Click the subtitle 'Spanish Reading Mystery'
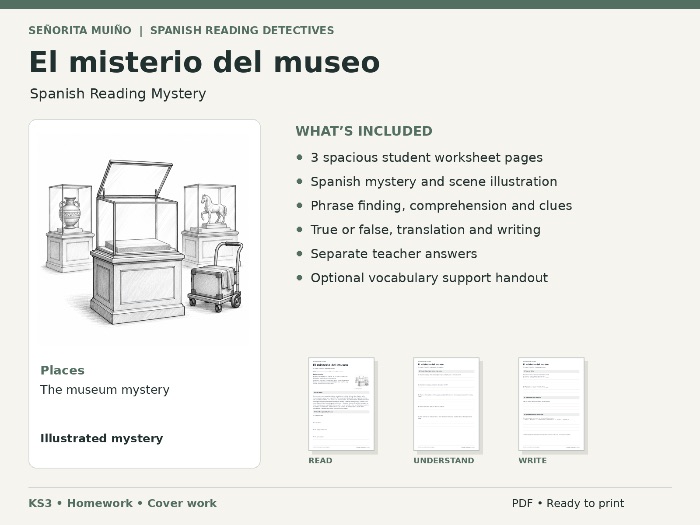 118,94
